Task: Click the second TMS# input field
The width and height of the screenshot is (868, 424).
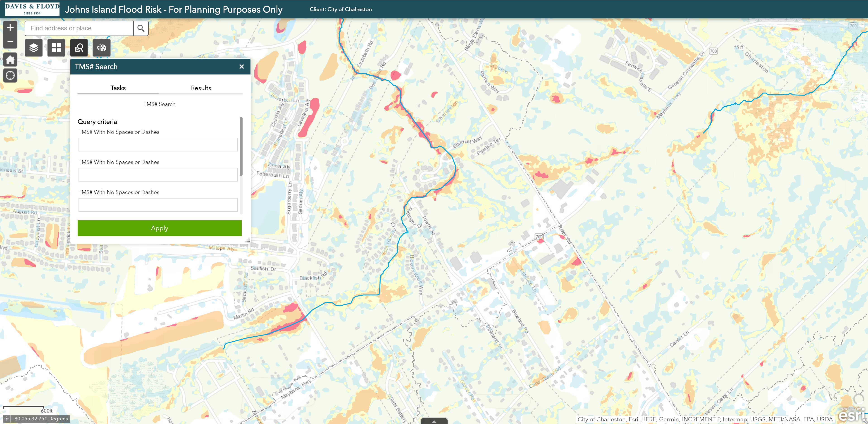Action: tap(158, 175)
